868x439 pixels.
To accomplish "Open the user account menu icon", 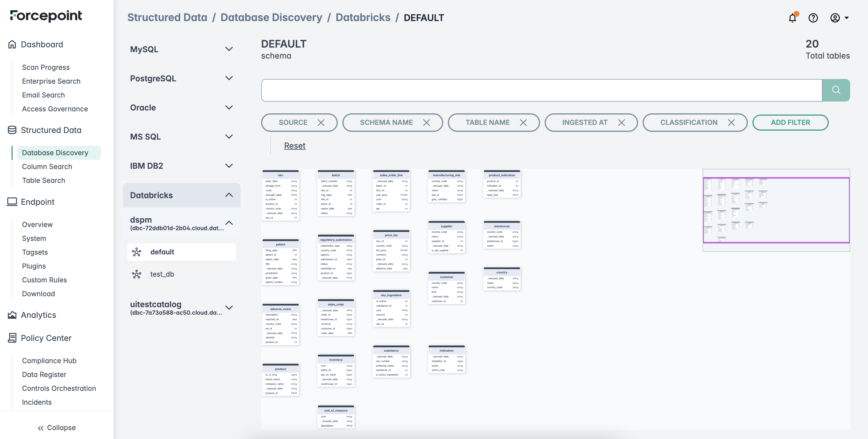I will pos(835,18).
